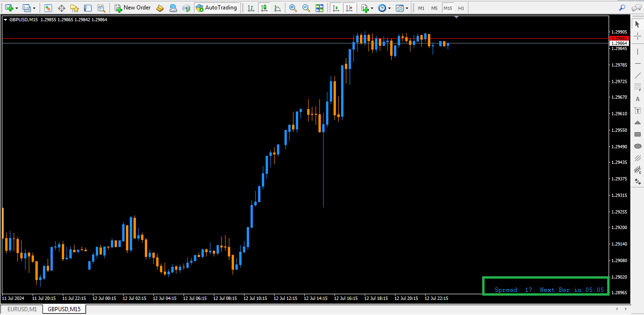Image resolution: width=644 pixels, height=315 pixels.
Task: Click the Spread and Next Bar label
Action: [549, 289]
